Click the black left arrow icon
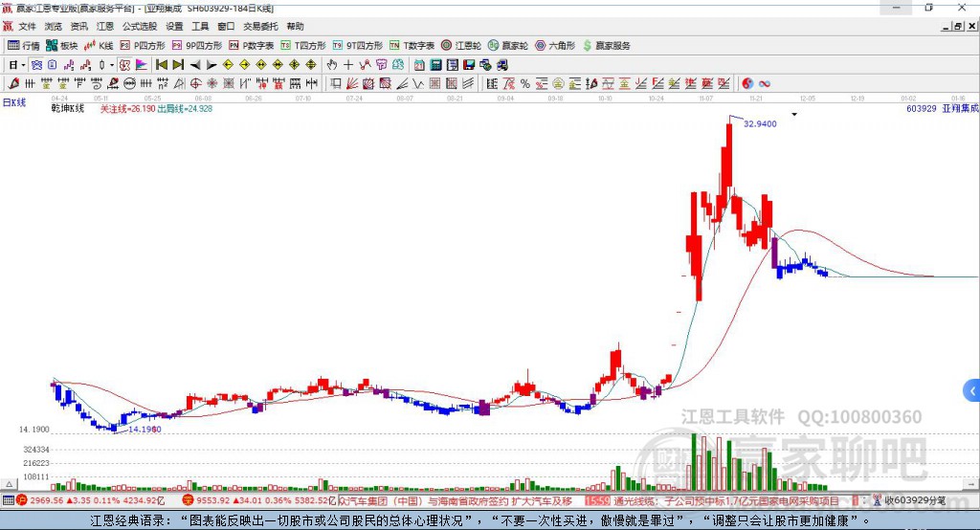Viewport: 980px width, 530px height. pyautogui.click(x=195, y=65)
